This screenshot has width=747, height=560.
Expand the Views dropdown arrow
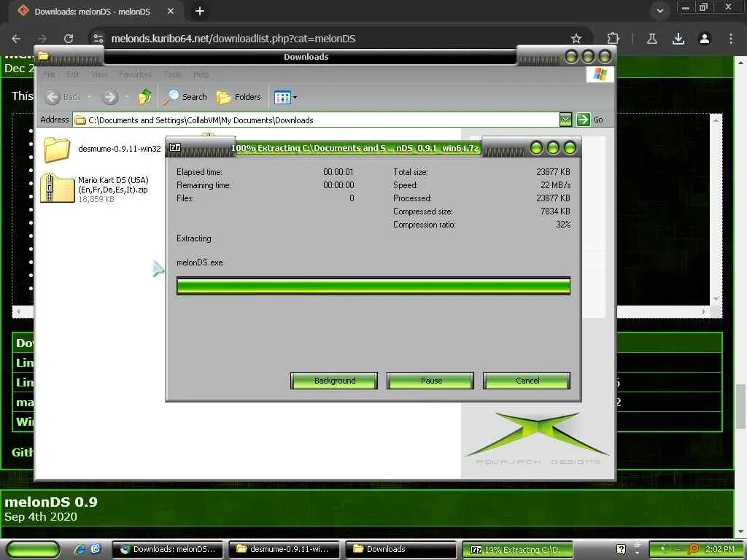[295, 97]
